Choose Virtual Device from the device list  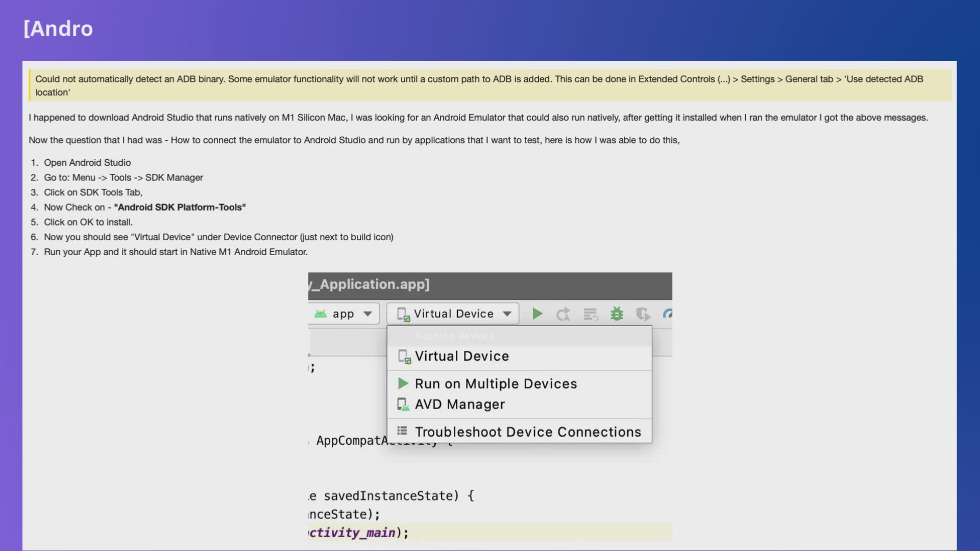pyautogui.click(x=461, y=356)
